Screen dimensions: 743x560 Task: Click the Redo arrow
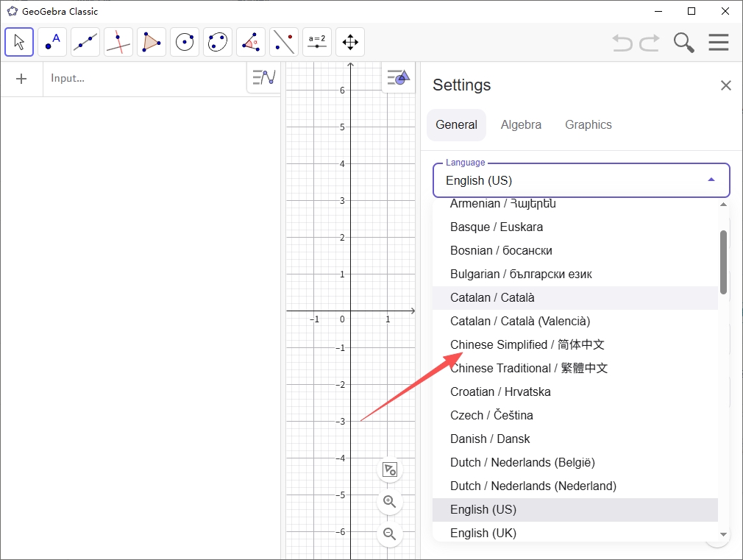[x=649, y=43]
